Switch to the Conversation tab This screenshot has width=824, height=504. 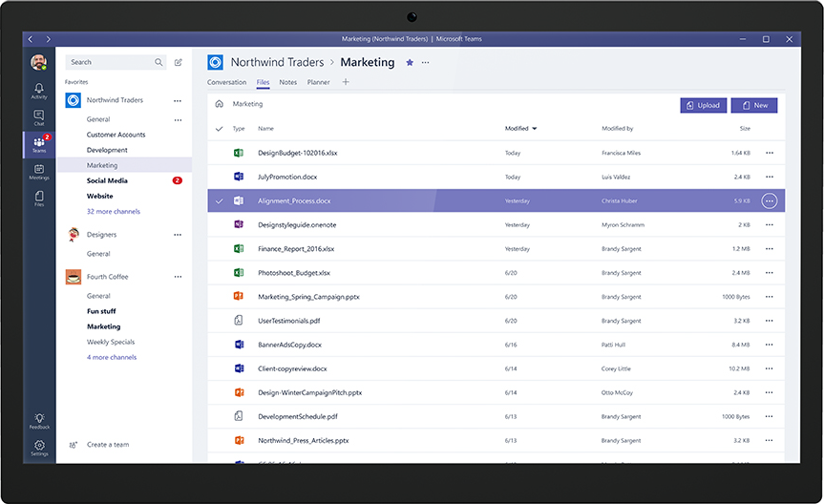(226, 83)
